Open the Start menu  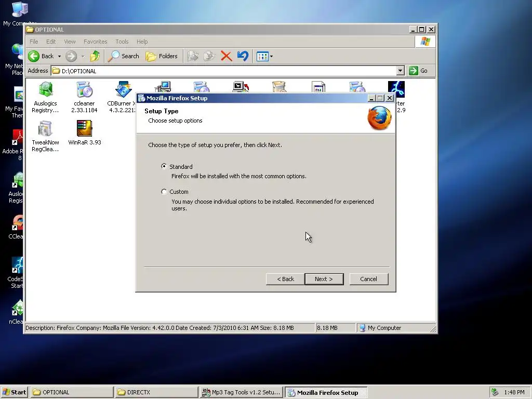(14, 392)
